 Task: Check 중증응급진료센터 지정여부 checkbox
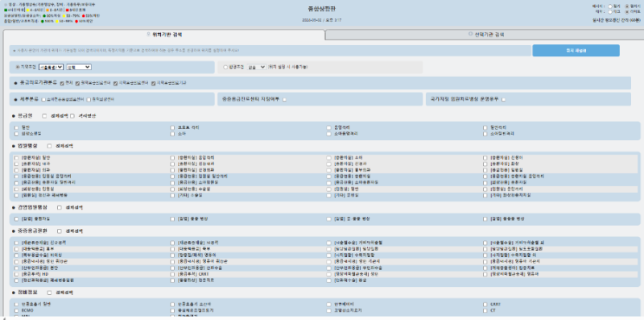(x=284, y=99)
